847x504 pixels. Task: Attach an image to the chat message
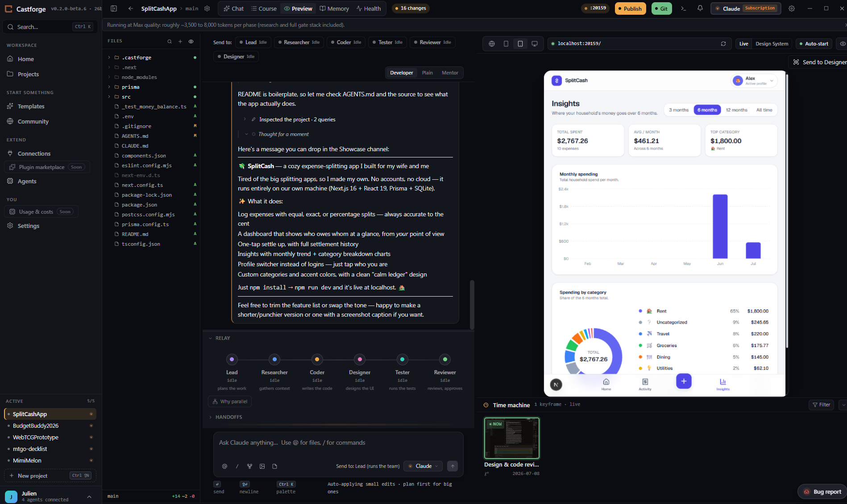262,466
